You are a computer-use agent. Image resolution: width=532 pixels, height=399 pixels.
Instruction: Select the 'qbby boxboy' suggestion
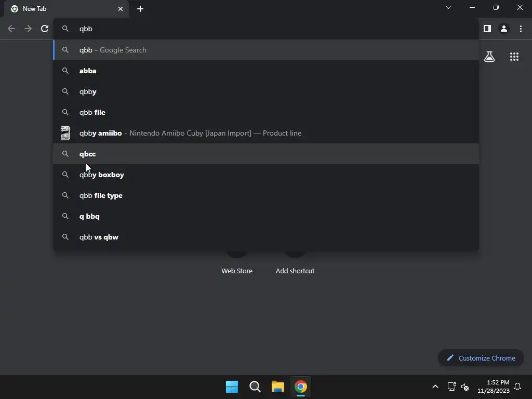coord(267,175)
